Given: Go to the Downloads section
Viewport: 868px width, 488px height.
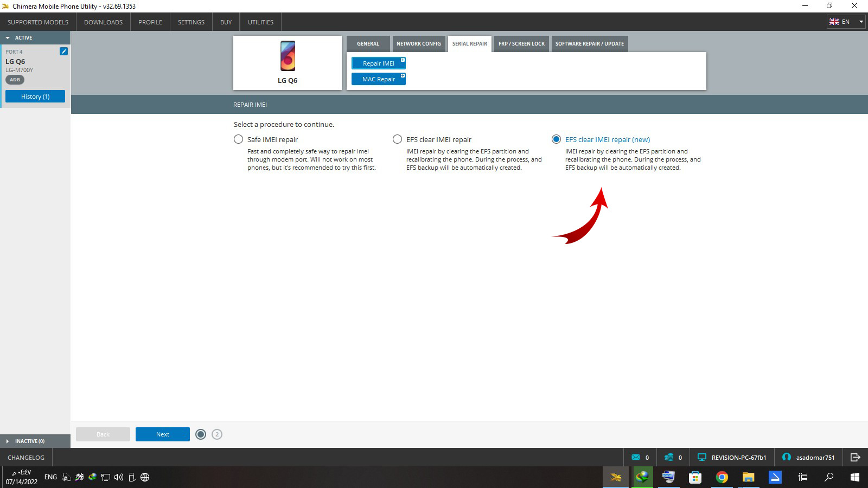Looking at the screenshot, I should (103, 22).
